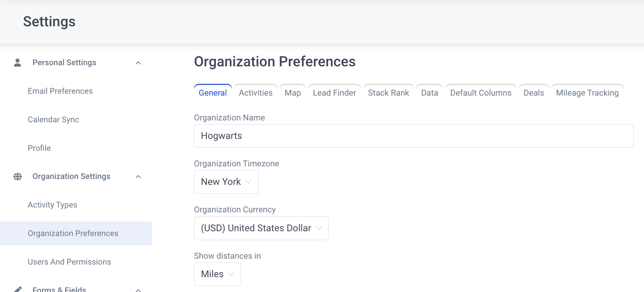644x292 pixels.
Task: Click the Personal Settings person icon
Action: click(17, 63)
